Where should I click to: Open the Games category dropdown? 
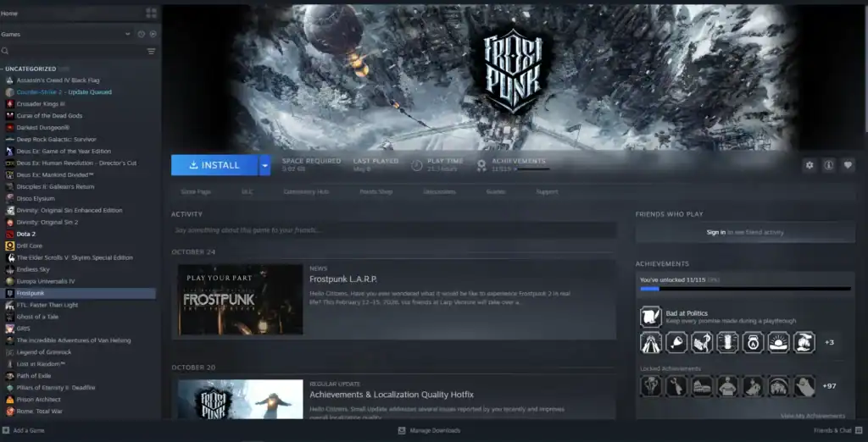pyautogui.click(x=128, y=35)
